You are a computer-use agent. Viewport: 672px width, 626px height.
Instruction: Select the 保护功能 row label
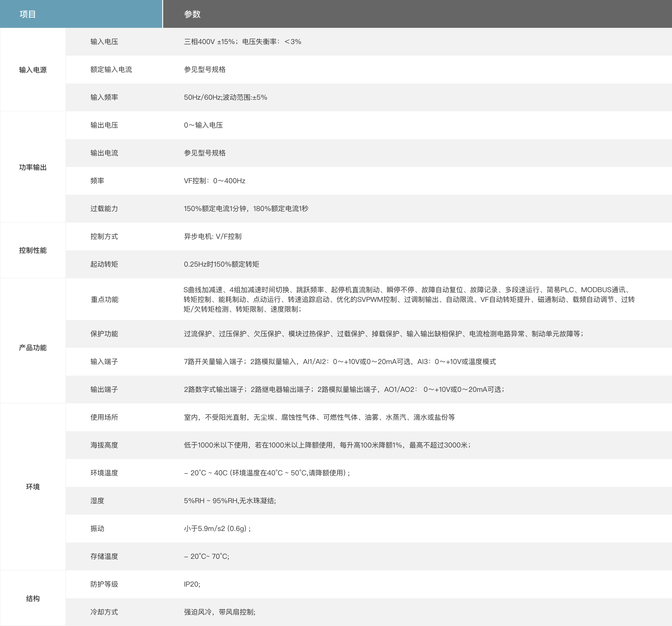(104, 334)
